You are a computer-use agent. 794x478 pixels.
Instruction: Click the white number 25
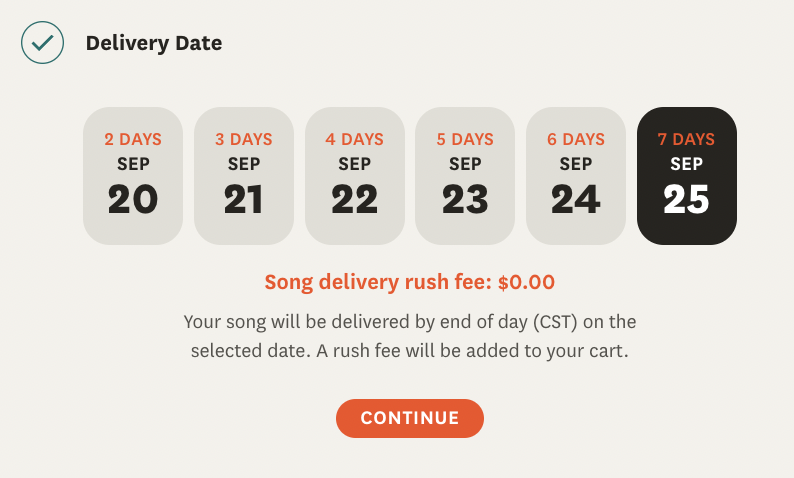click(687, 200)
